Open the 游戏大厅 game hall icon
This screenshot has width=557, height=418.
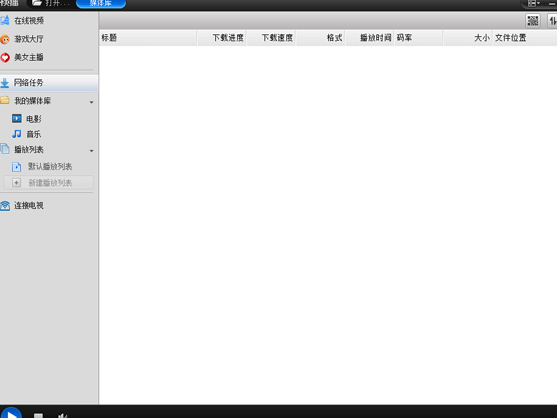[x=5, y=39]
